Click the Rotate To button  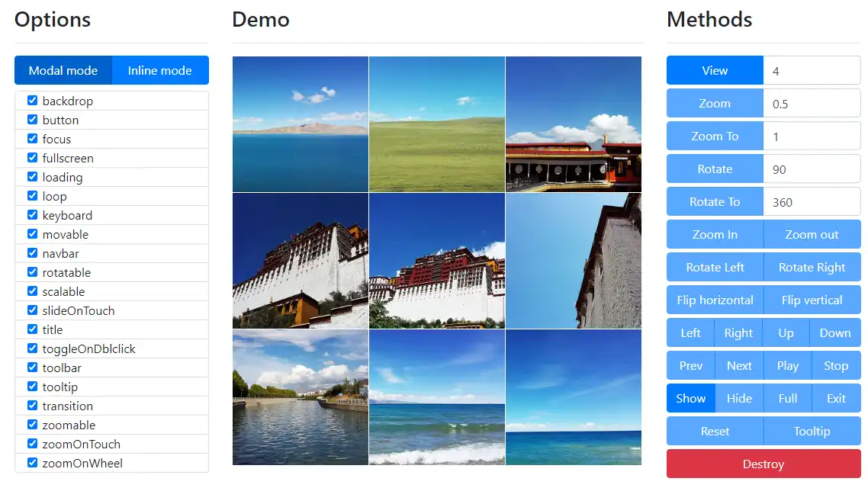715,202
